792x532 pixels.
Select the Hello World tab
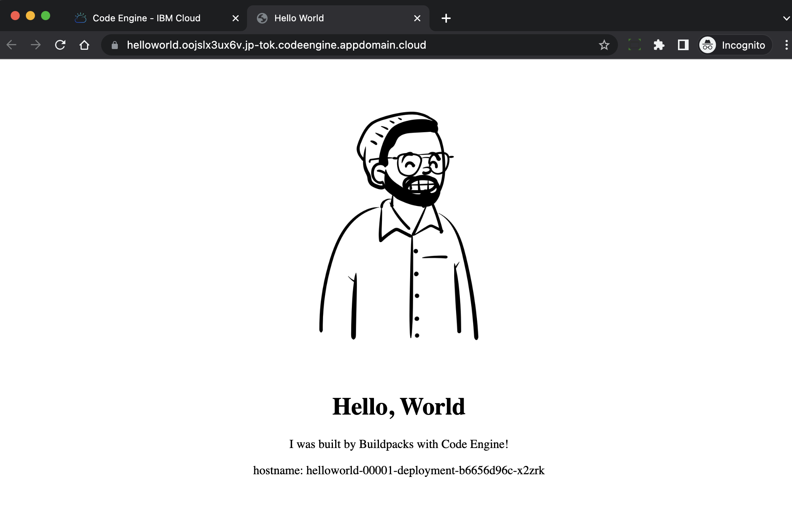tap(299, 18)
